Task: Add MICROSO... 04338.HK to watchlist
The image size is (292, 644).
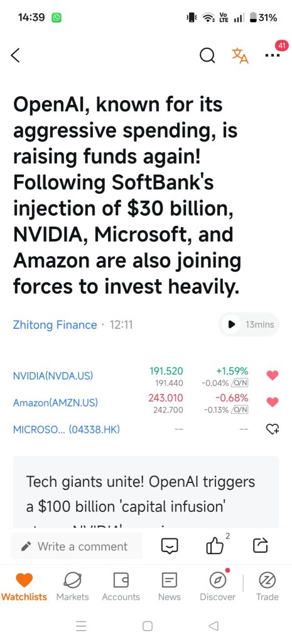Action: click(x=273, y=429)
